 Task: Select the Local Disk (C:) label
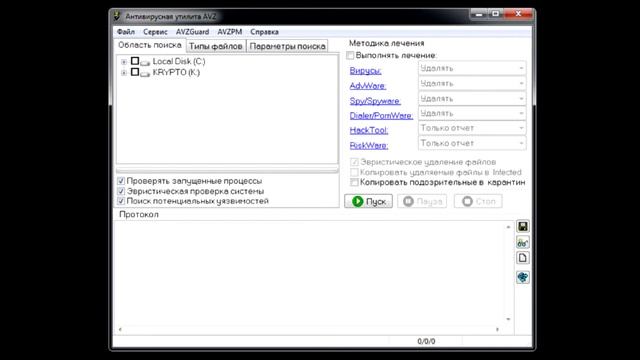pos(179,61)
